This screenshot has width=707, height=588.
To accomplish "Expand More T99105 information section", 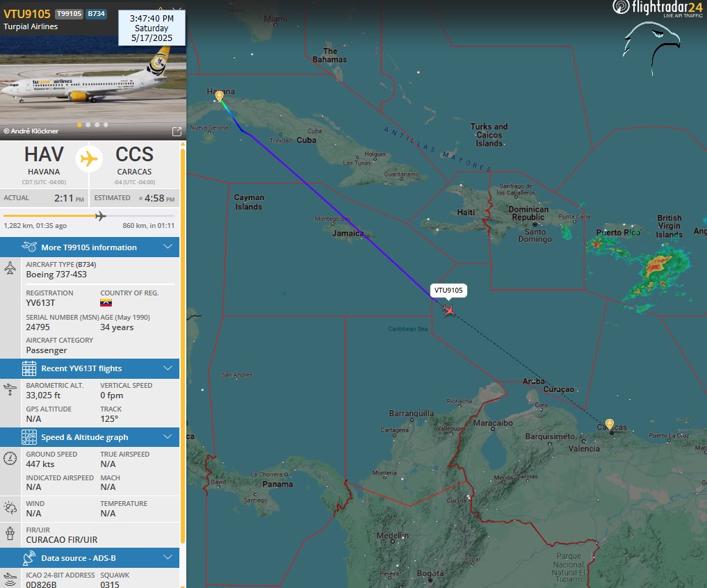I will pyautogui.click(x=90, y=247).
